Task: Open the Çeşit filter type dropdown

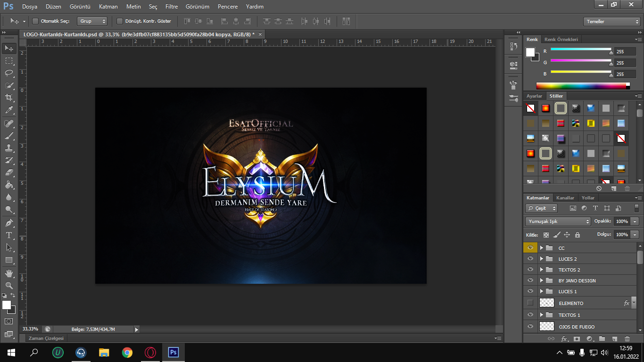Action: pos(542,208)
